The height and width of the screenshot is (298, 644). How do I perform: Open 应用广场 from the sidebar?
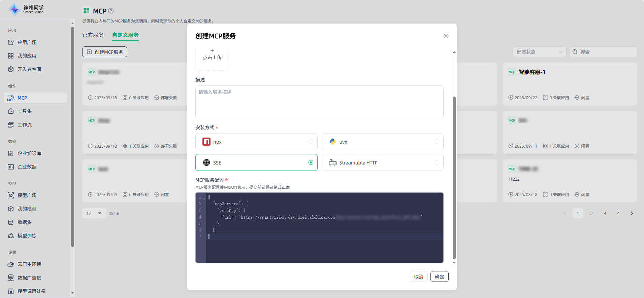pos(27,42)
